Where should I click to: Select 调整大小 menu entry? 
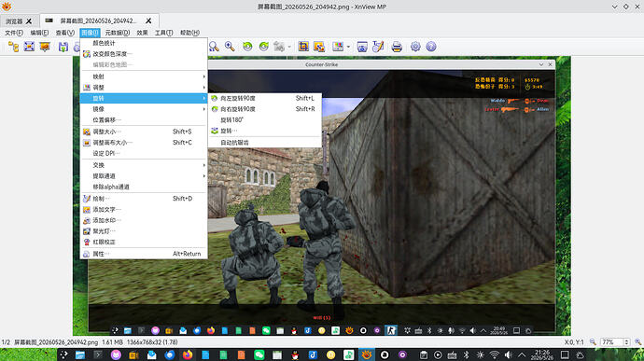[x=144, y=132]
